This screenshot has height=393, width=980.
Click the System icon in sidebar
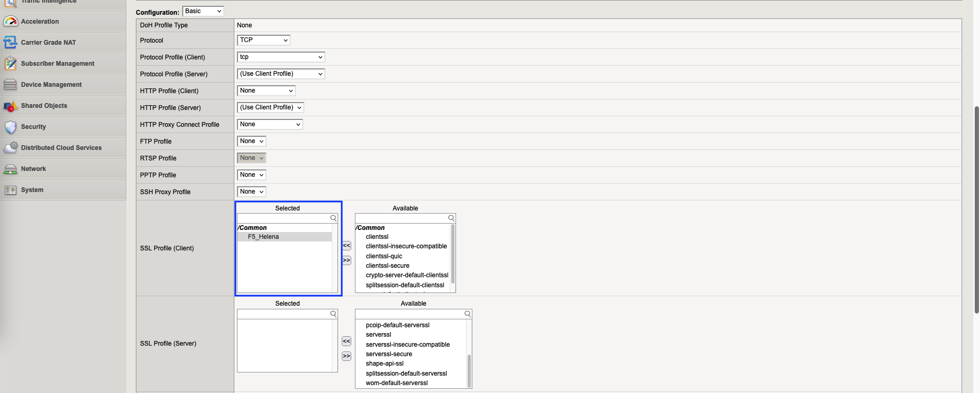click(x=11, y=190)
